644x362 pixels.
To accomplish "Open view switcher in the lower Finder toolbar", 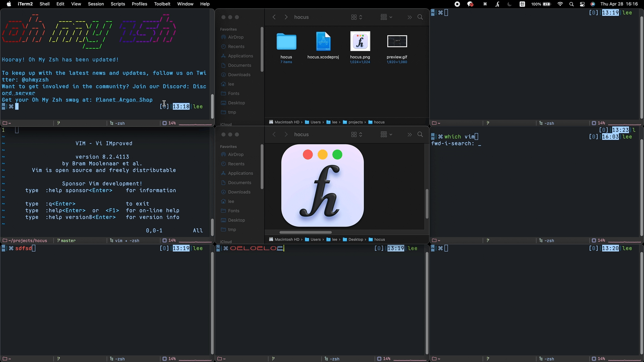I will [x=357, y=134].
